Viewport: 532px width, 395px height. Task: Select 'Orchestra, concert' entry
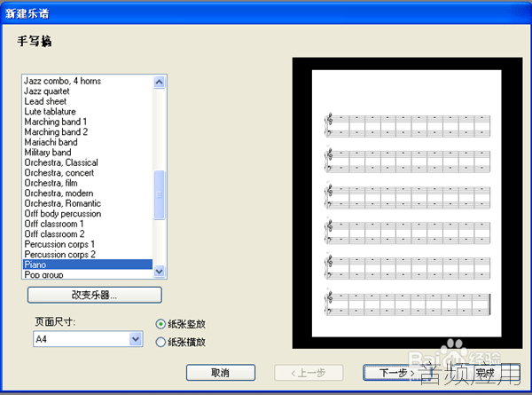pyautogui.click(x=88, y=172)
